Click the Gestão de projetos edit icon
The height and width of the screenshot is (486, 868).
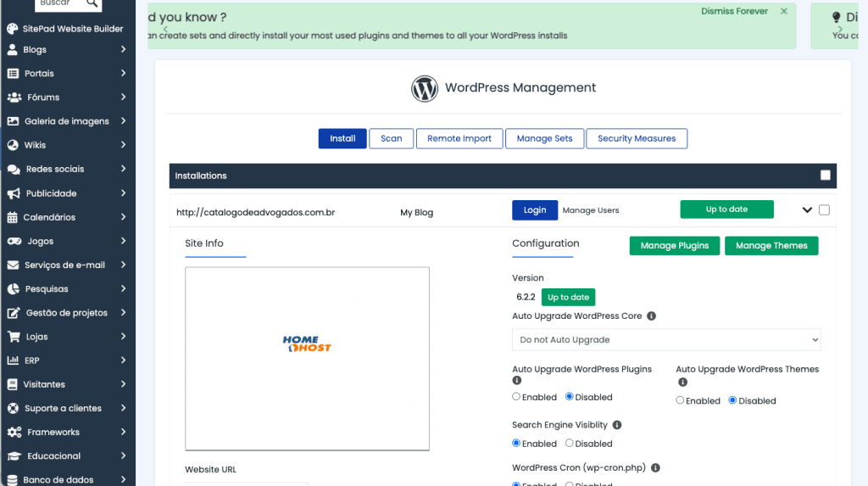click(x=14, y=312)
